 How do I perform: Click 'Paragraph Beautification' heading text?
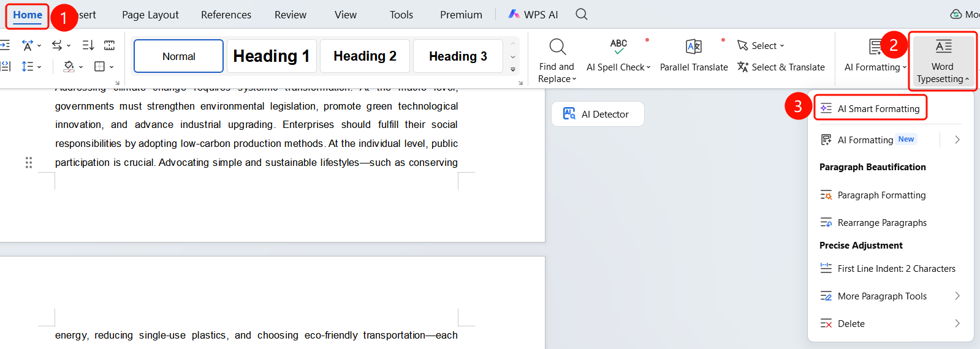pos(873,167)
